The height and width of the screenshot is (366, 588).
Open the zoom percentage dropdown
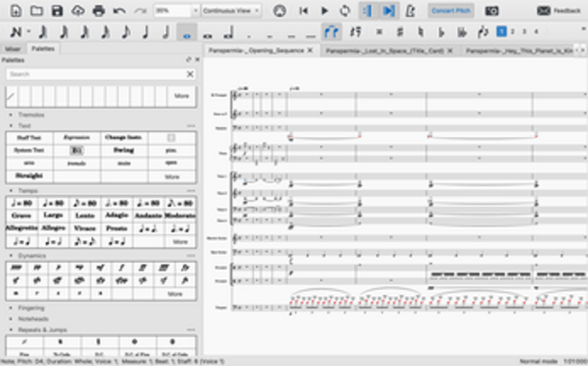coord(196,10)
